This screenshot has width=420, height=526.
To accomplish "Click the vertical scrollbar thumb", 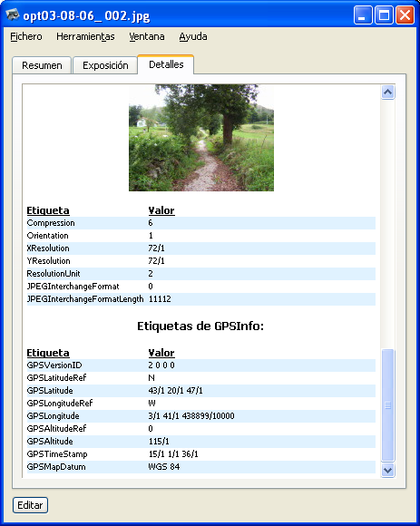I will click(387, 405).
